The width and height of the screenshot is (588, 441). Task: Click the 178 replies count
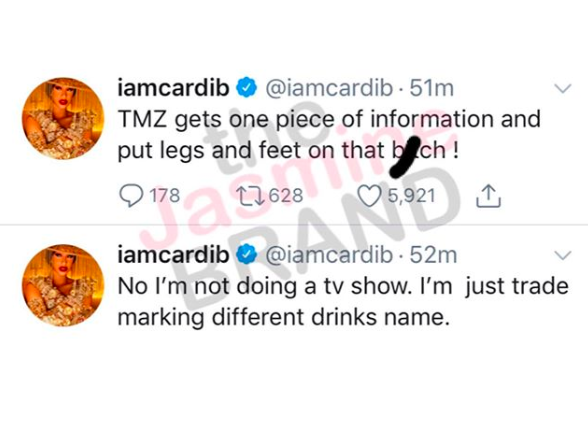(165, 196)
